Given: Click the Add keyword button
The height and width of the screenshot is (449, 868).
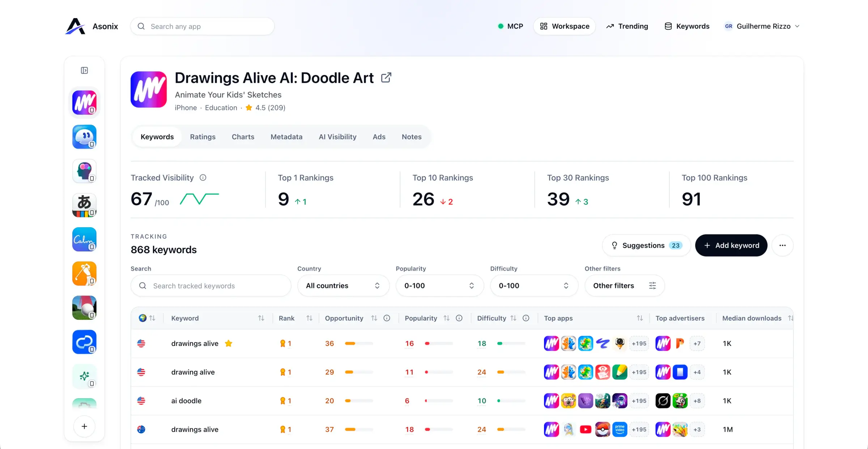Looking at the screenshot, I should (x=731, y=245).
